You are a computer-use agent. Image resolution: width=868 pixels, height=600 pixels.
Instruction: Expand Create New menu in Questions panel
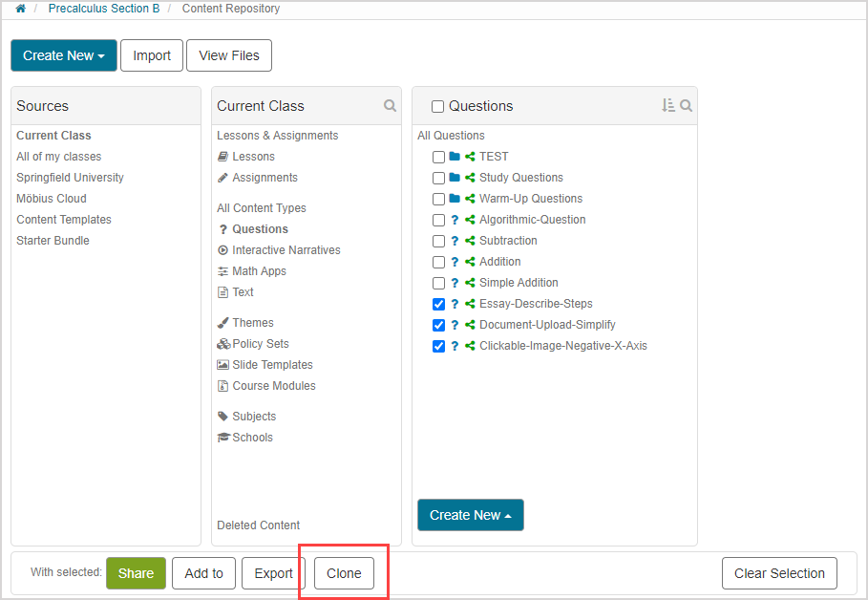click(470, 515)
